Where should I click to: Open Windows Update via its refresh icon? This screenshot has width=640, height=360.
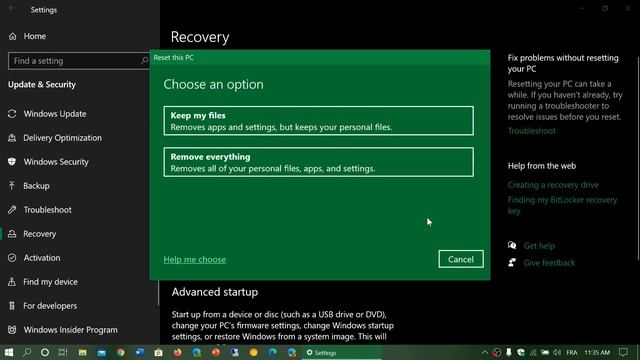[x=12, y=114]
